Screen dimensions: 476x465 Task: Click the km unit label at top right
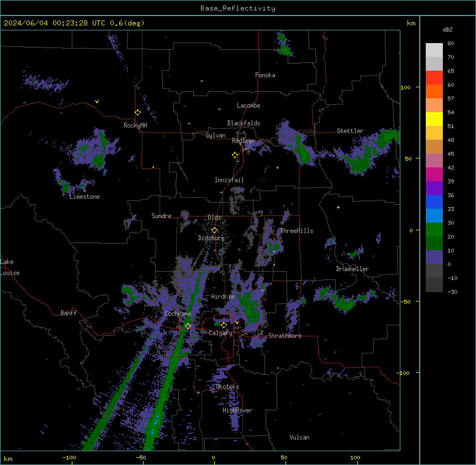411,23
